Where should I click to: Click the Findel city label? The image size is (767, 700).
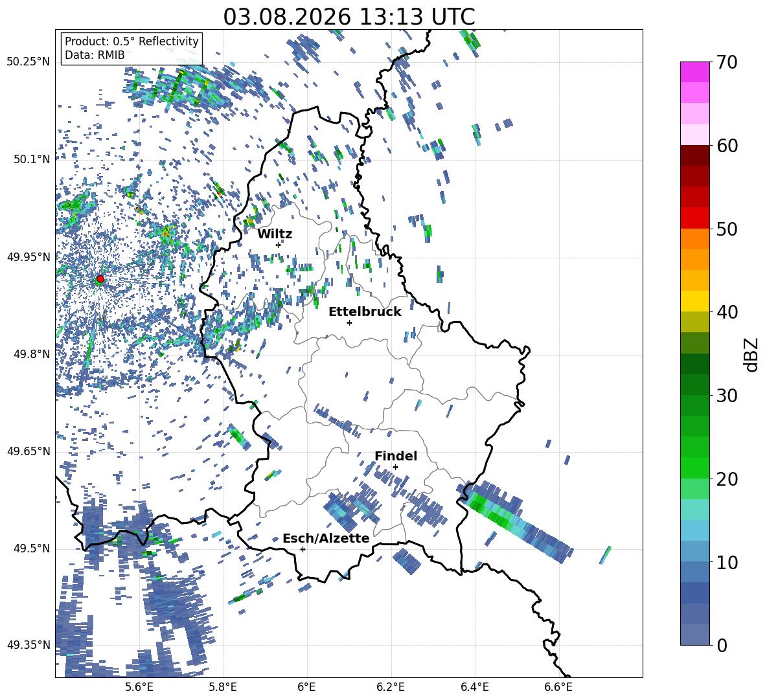pos(396,456)
